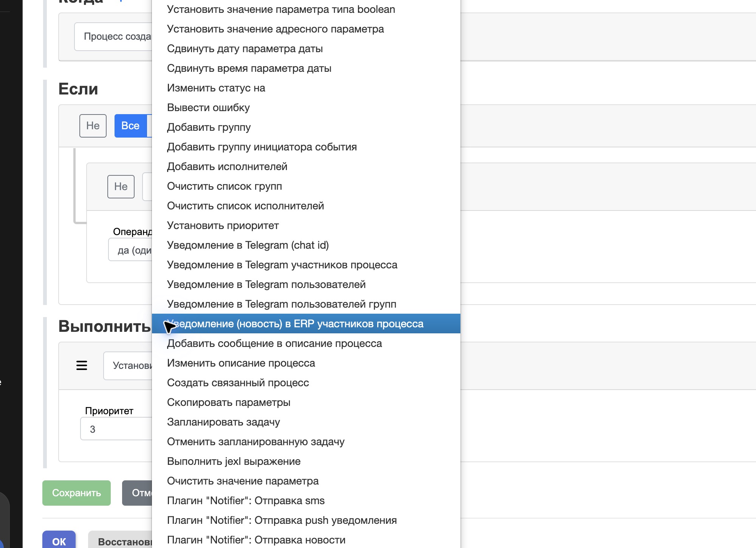Select Notifier plugin 'Отправка push уведомления'

pyautogui.click(x=306, y=520)
